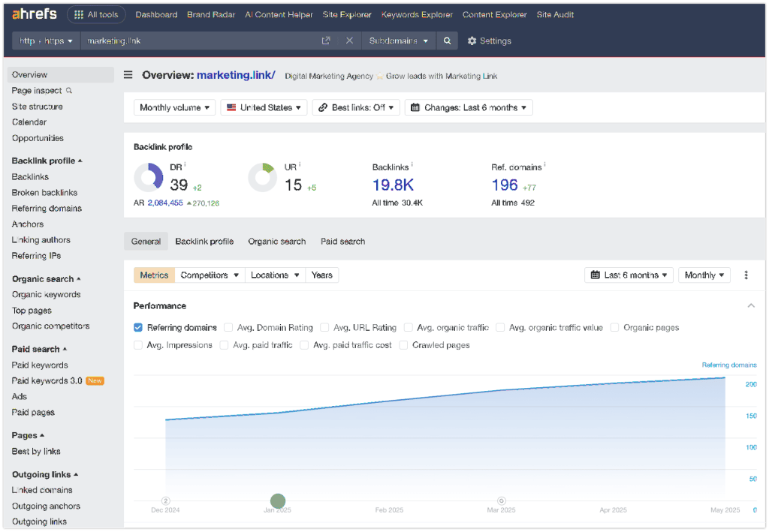
Task: Open the All tools grid menu
Action: 96,15
